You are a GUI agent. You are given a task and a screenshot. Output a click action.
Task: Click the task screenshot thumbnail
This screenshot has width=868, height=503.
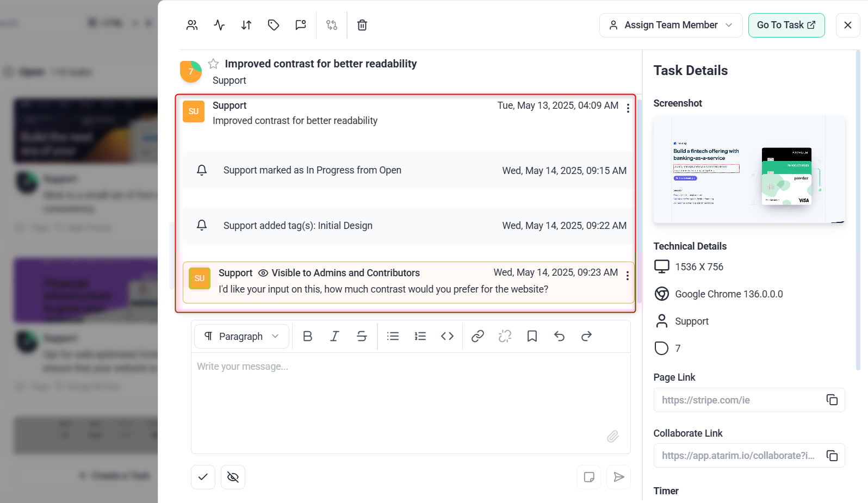(x=749, y=169)
